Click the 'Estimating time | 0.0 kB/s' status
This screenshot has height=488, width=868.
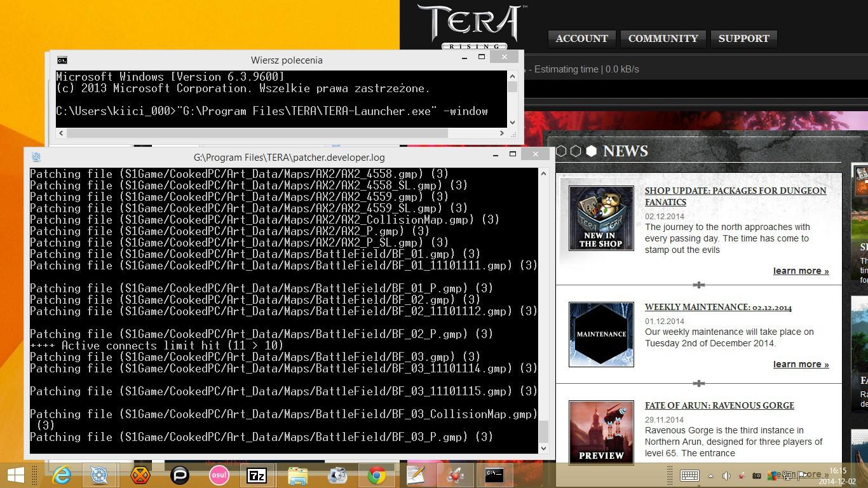point(587,69)
